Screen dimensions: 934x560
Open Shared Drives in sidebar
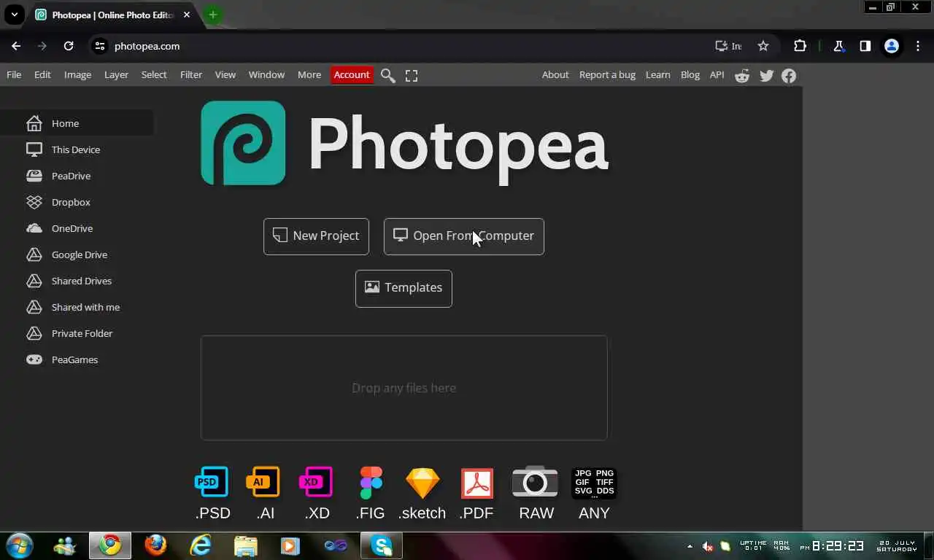click(x=77, y=281)
